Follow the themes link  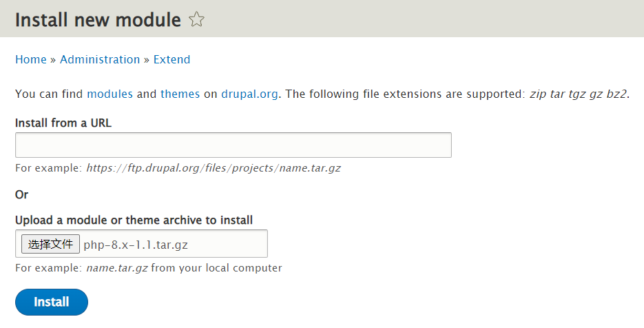180,94
